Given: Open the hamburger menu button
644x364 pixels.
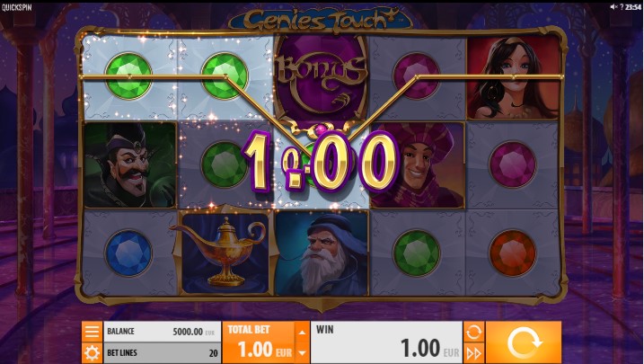Looking at the screenshot, I should click(x=92, y=332).
